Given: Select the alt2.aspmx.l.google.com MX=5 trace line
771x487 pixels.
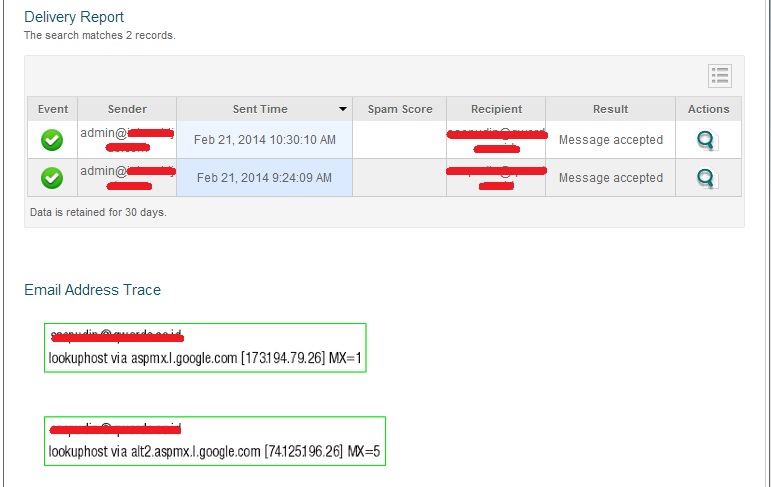Looking at the screenshot, I should (214, 452).
